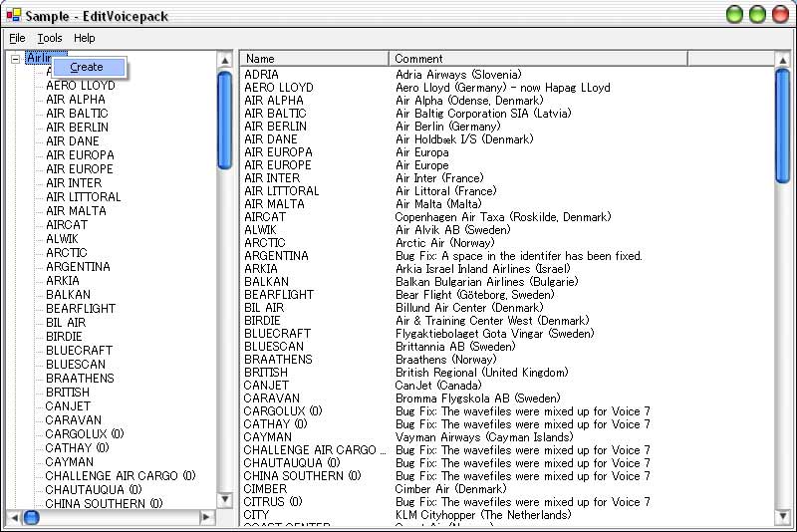Select the ARKIA list row
Screen dimensions: 797x532
click(x=506, y=269)
